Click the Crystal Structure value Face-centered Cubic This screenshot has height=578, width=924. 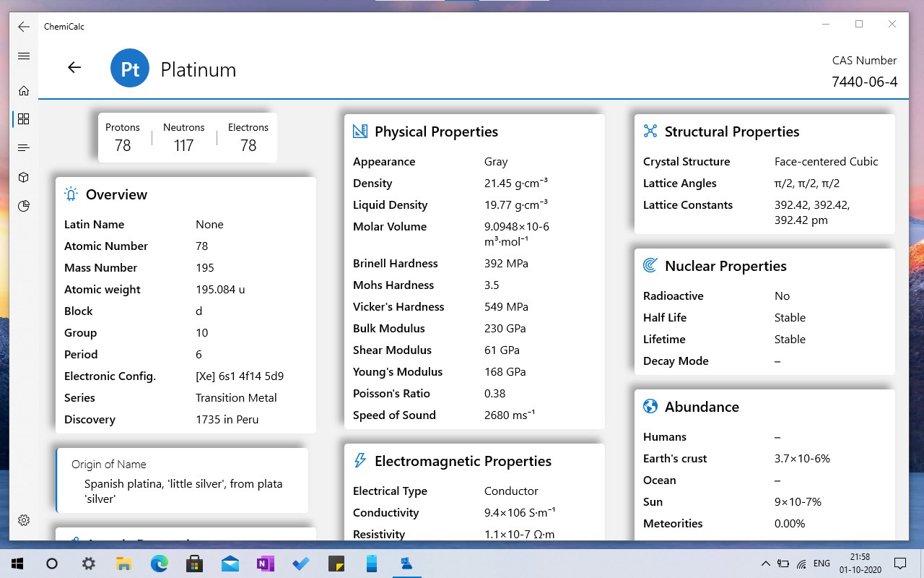[827, 161]
